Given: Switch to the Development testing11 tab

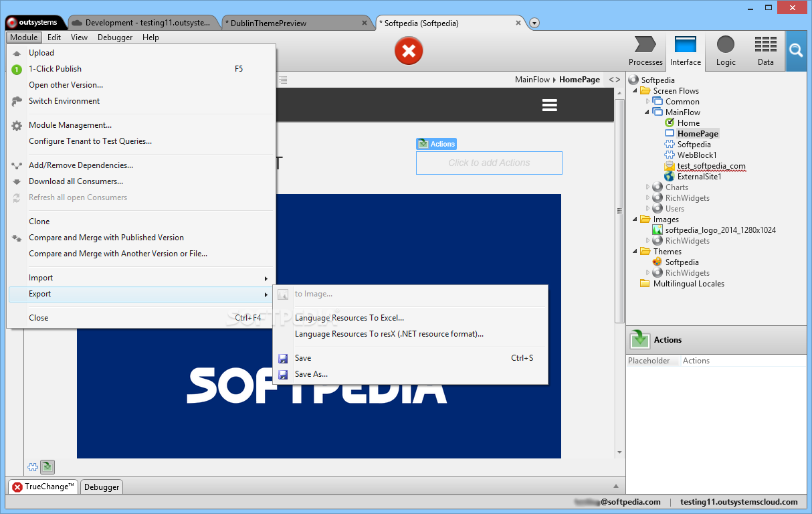Looking at the screenshot, I should click(143, 23).
